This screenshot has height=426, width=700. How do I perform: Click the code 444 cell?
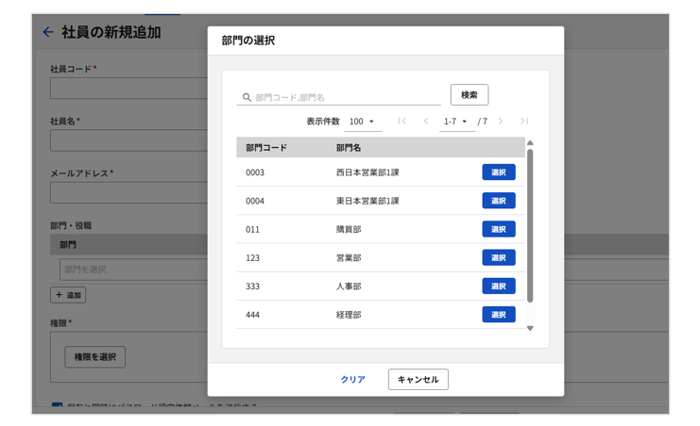[x=253, y=315]
